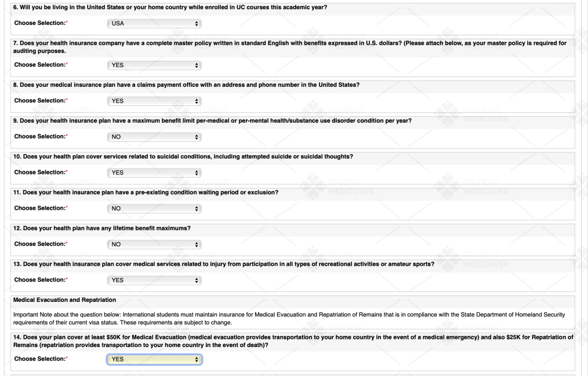Click the Choose Selection label under question 12
The height and width of the screenshot is (376, 588).
[x=41, y=244]
